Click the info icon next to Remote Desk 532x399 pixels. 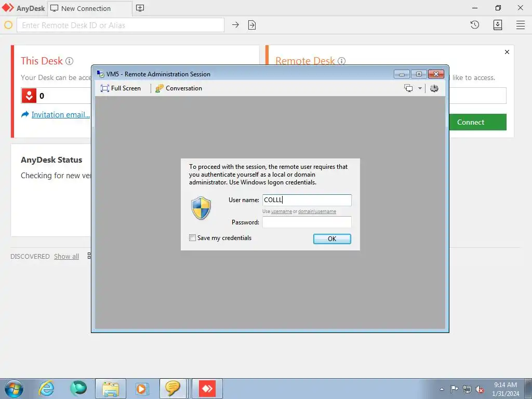point(342,61)
